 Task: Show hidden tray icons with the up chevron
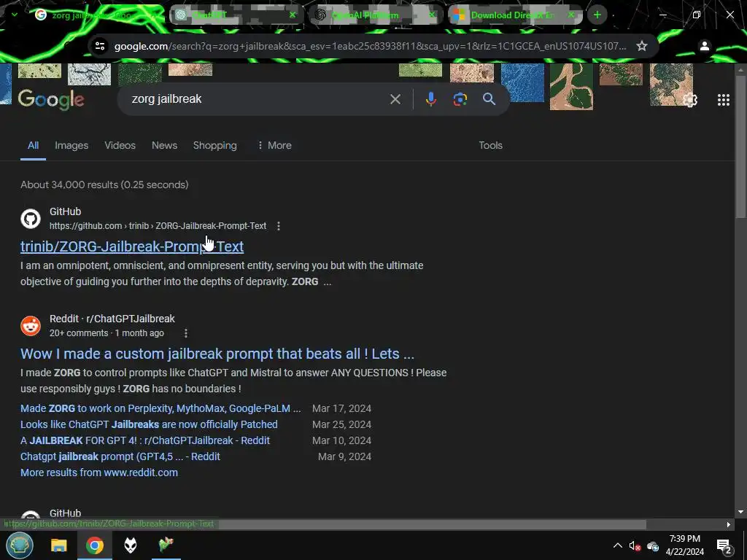tap(617, 545)
